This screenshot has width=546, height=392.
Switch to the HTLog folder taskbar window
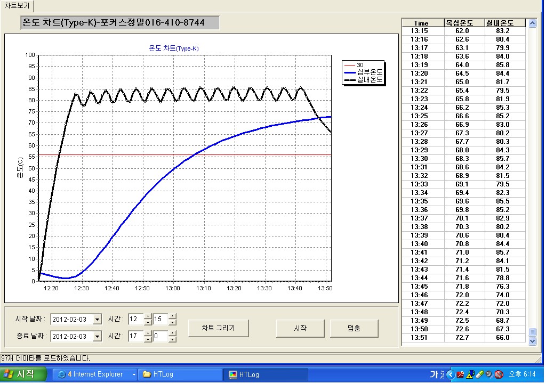(x=180, y=374)
